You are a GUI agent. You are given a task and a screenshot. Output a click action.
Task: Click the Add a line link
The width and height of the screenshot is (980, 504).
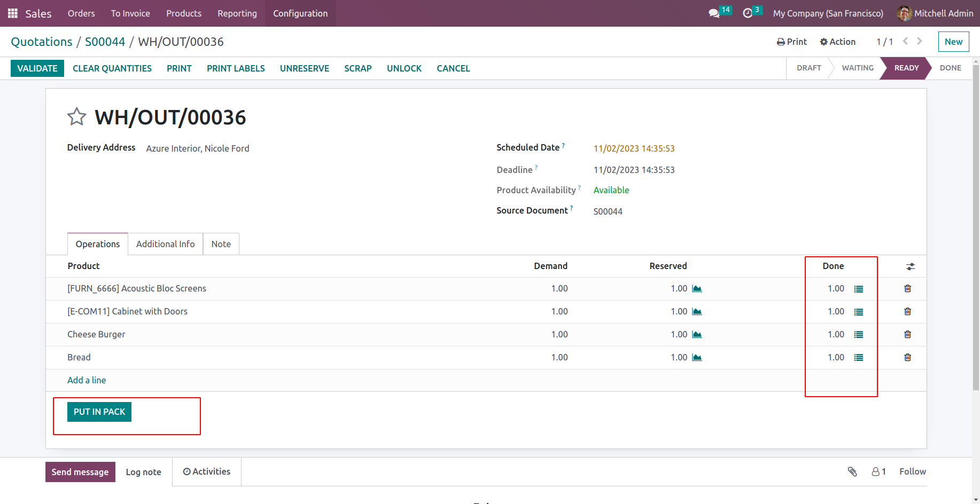(x=87, y=380)
